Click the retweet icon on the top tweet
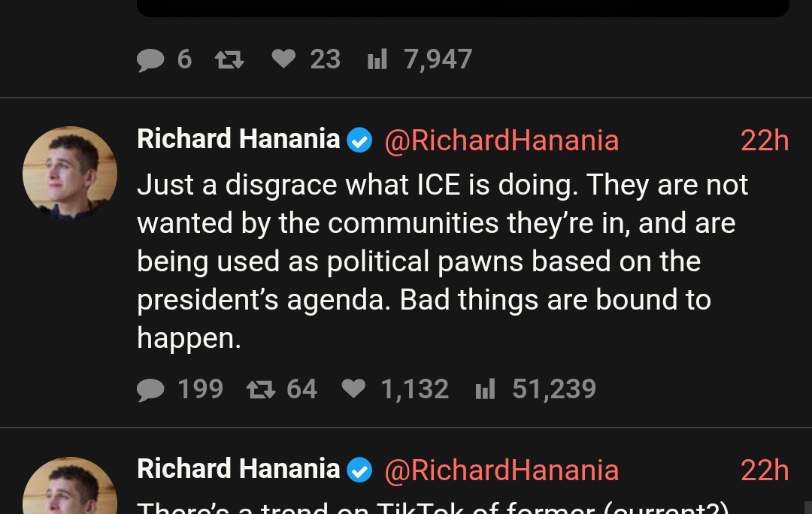 click(x=229, y=60)
